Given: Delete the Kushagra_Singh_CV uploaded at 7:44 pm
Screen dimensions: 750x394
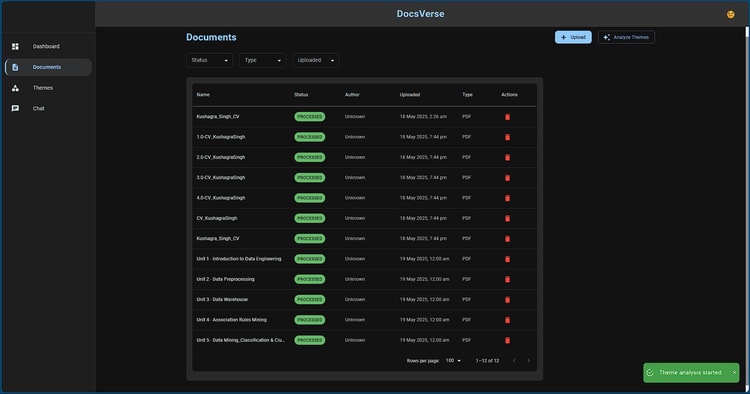Looking at the screenshot, I should pyautogui.click(x=507, y=239).
